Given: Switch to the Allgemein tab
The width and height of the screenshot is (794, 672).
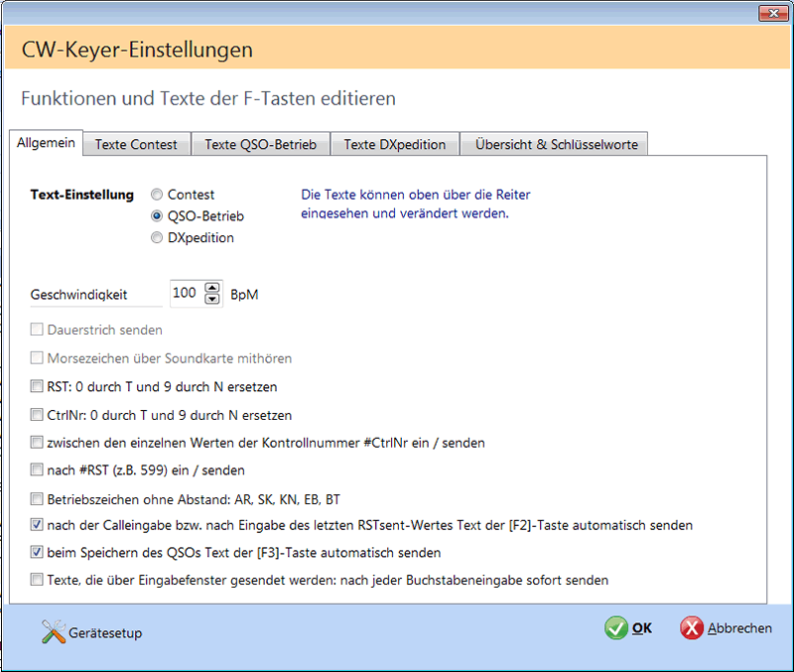Looking at the screenshot, I should (46, 143).
